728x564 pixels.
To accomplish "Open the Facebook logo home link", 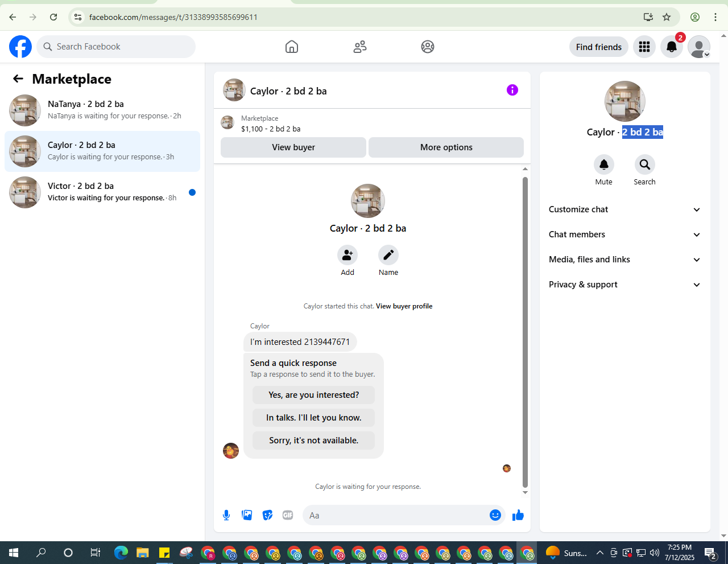I will click(x=20, y=47).
